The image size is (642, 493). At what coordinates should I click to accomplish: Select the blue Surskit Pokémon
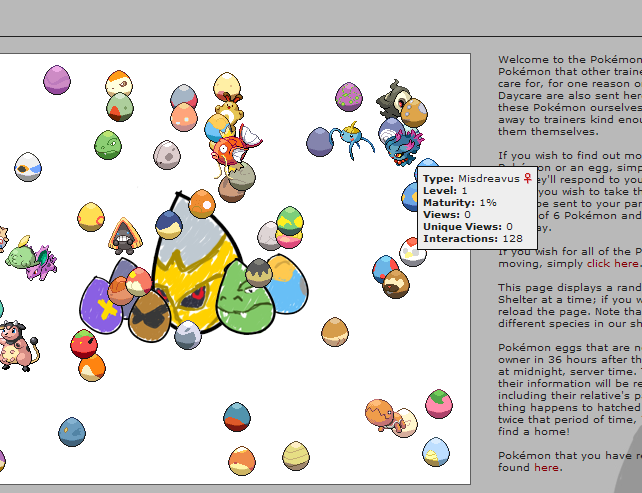click(x=352, y=139)
